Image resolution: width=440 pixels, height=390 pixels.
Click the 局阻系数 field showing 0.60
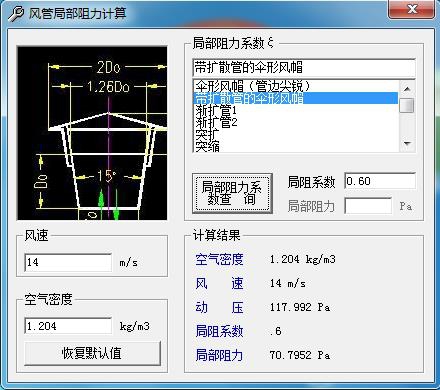[x=380, y=181]
